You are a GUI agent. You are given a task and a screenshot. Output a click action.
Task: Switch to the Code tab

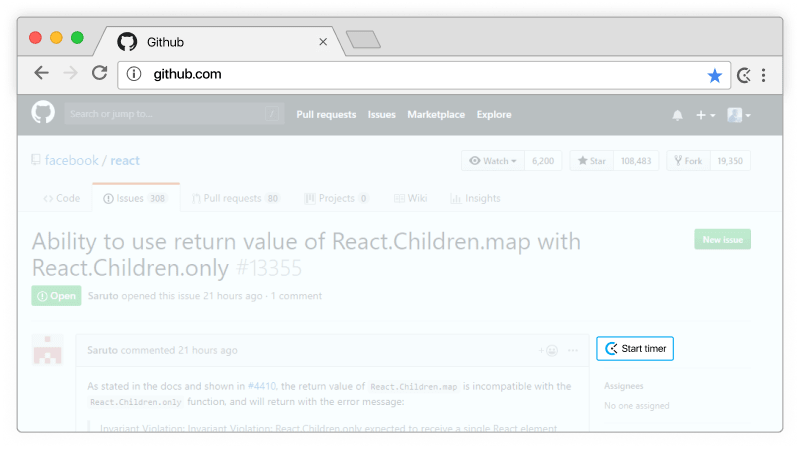pos(62,198)
